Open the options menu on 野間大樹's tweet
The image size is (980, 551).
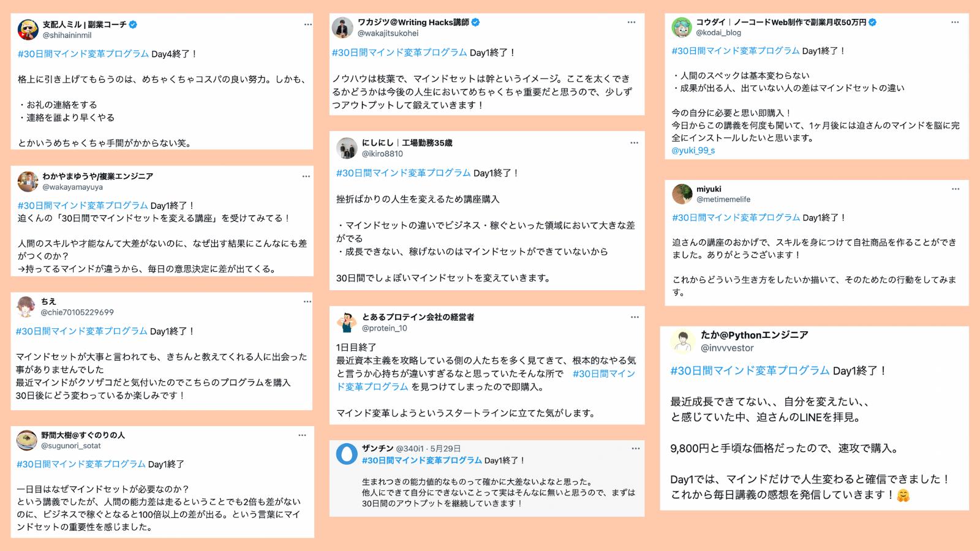pos(302,435)
